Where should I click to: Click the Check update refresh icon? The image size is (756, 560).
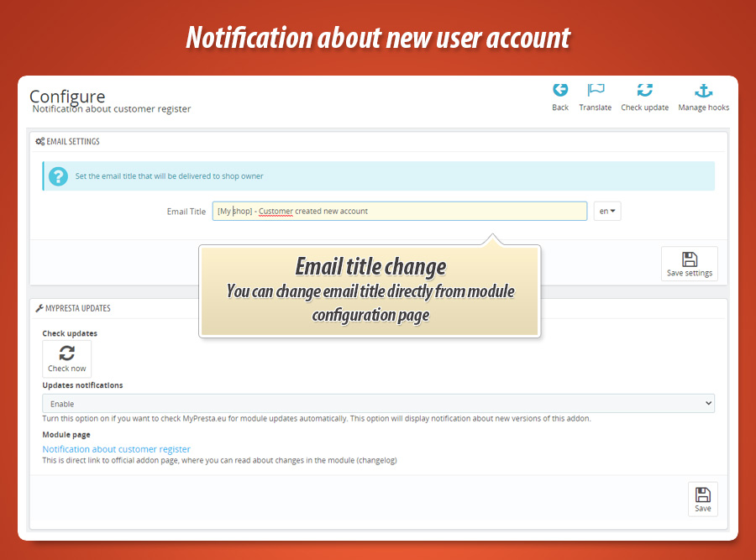(645, 90)
